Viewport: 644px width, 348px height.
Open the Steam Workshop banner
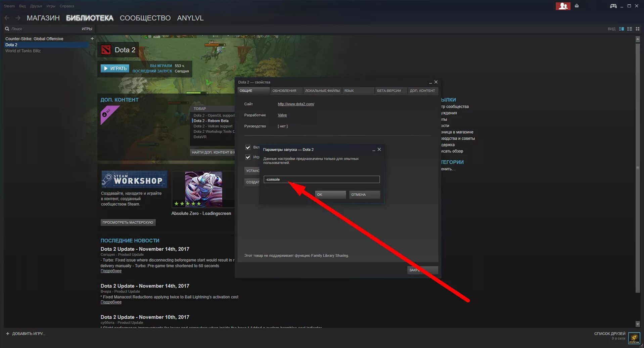tap(134, 179)
